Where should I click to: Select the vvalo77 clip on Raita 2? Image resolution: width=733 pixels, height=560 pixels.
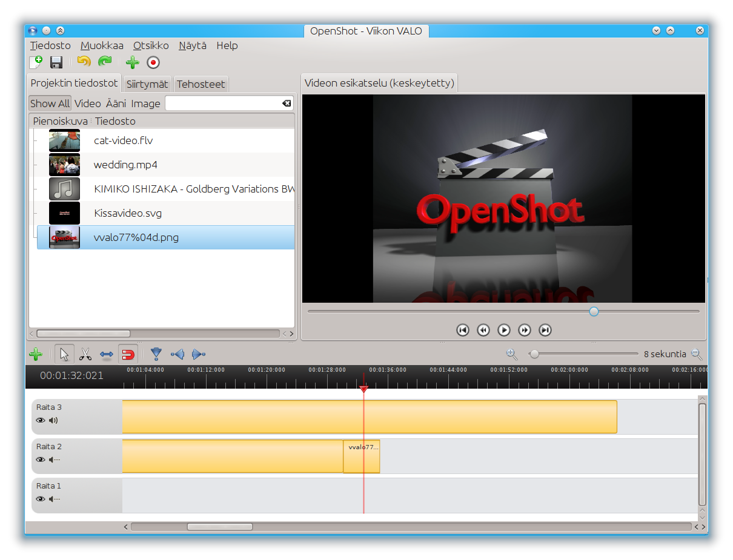pyautogui.click(x=362, y=456)
